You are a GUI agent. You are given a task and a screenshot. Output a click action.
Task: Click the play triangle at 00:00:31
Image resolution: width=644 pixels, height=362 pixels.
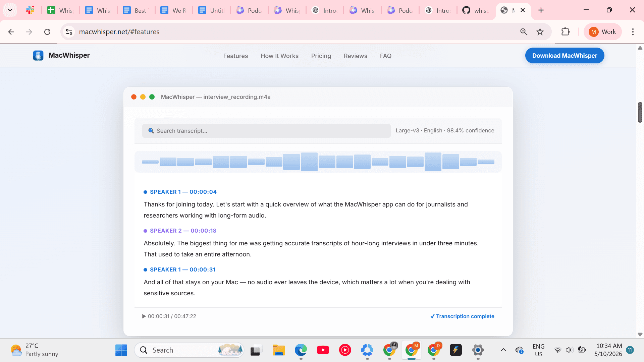pyautogui.click(x=144, y=316)
